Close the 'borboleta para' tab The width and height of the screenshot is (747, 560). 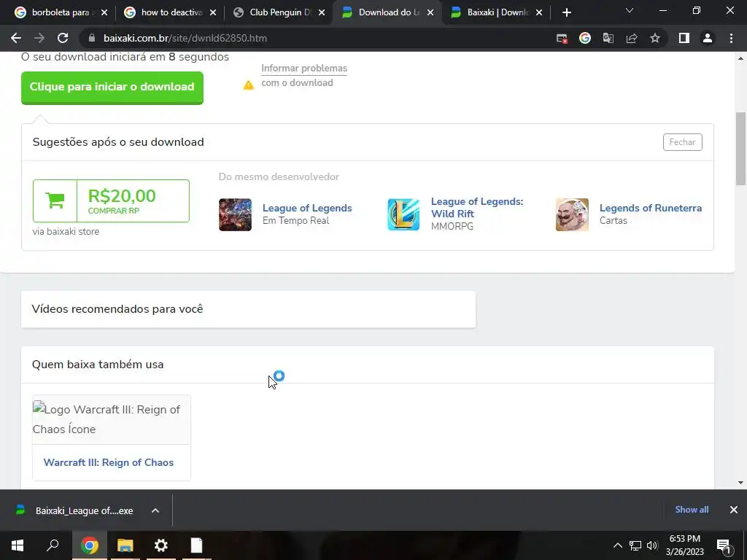click(x=104, y=13)
